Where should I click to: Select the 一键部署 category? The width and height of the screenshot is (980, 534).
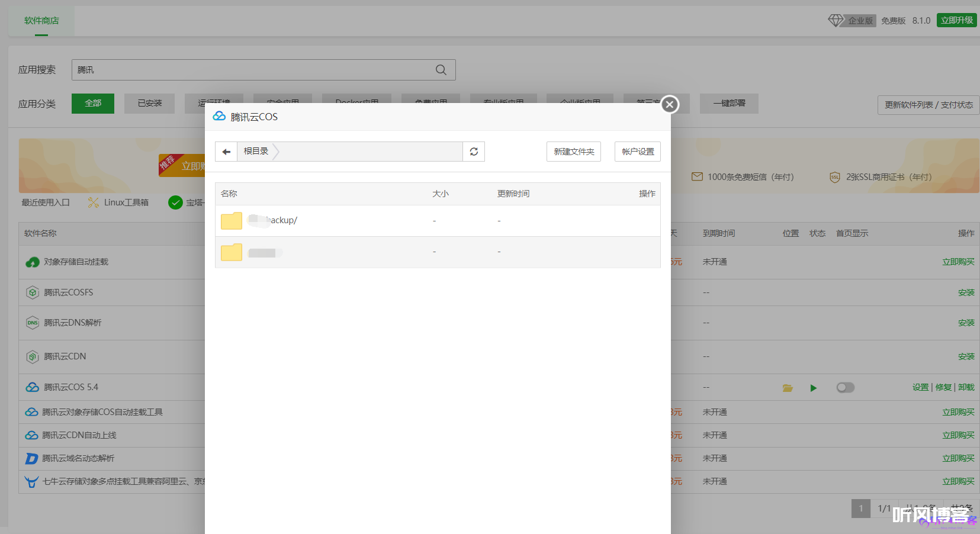tap(729, 104)
